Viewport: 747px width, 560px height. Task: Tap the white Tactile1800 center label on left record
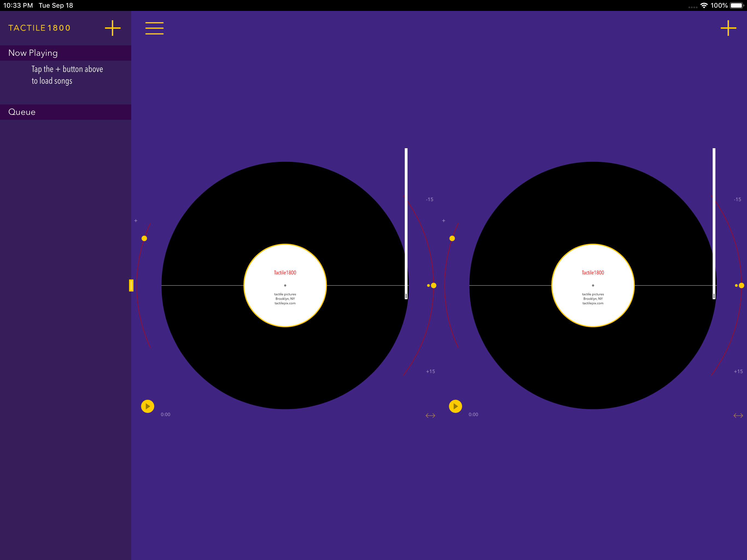285,285
